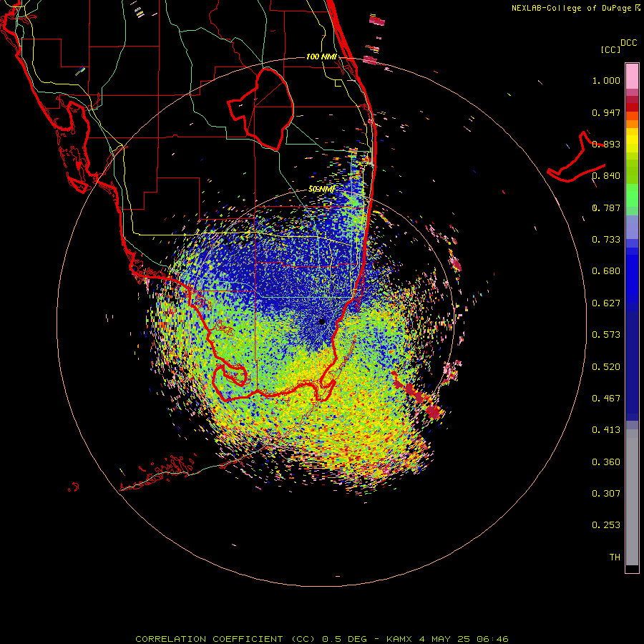Click the TH threshold label on the scale
The height and width of the screenshot is (644, 644).
click(615, 557)
